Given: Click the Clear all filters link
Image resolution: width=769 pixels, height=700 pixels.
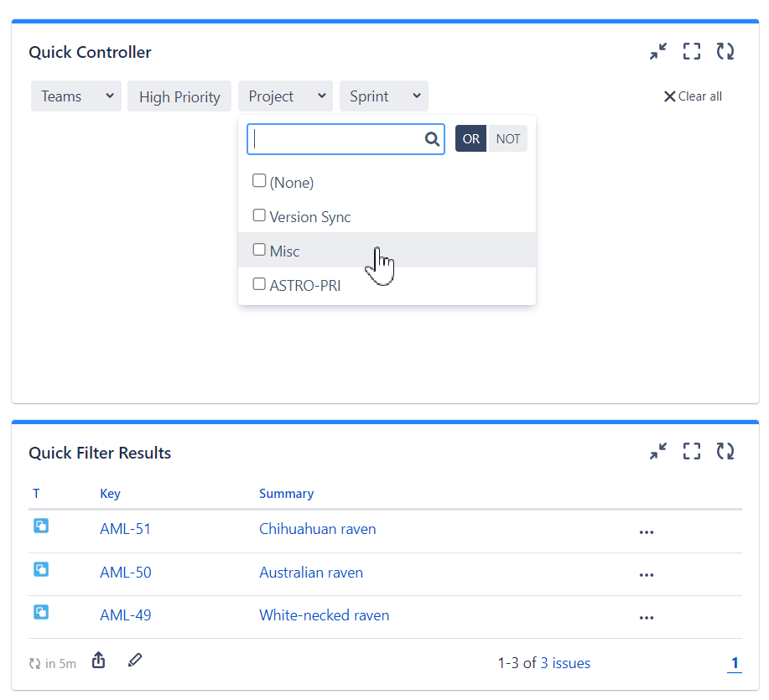Looking at the screenshot, I should tap(693, 96).
